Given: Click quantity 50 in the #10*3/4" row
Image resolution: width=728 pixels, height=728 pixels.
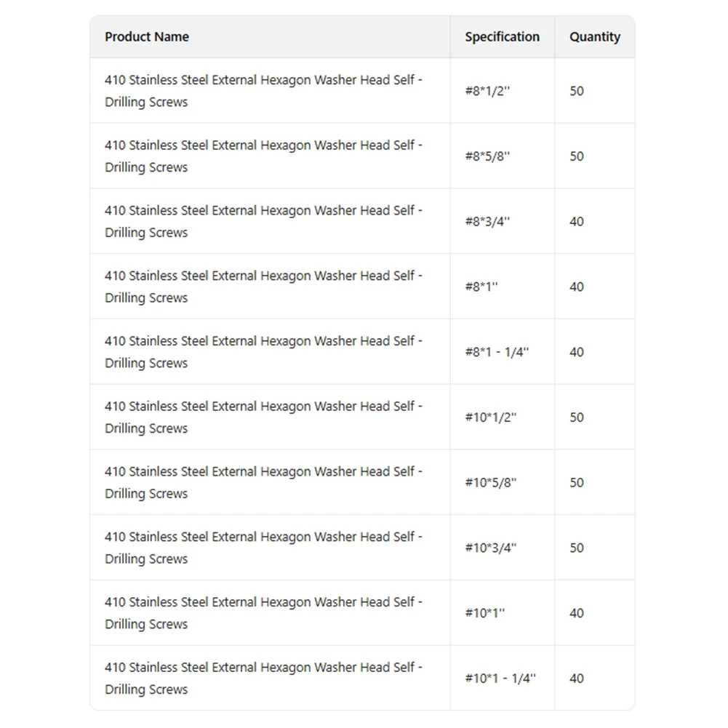Looking at the screenshot, I should (x=577, y=548).
